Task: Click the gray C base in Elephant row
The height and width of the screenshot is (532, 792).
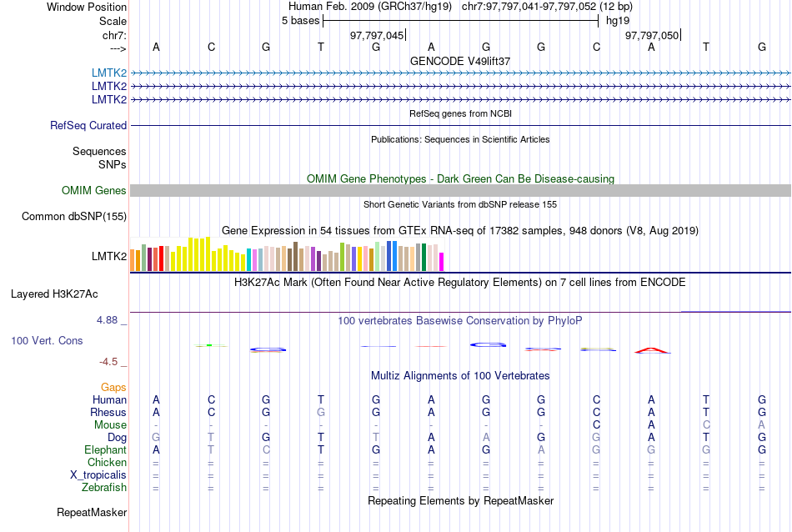Action: click(x=266, y=449)
